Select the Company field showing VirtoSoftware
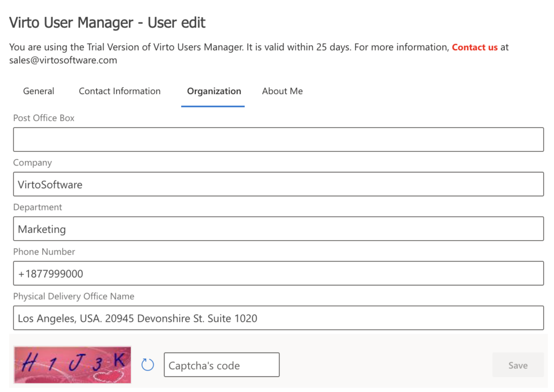This screenshot has width=554, height=392. [x=277, y=184]
